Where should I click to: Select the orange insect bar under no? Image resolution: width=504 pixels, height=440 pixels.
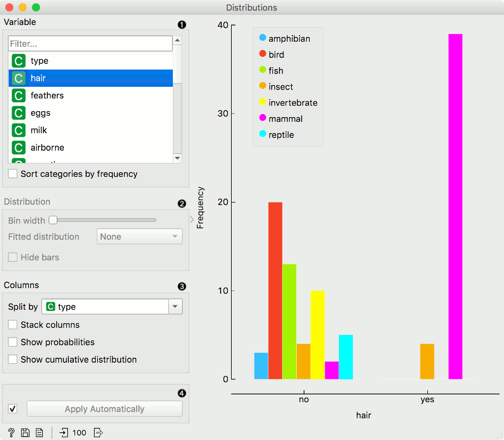303,362
